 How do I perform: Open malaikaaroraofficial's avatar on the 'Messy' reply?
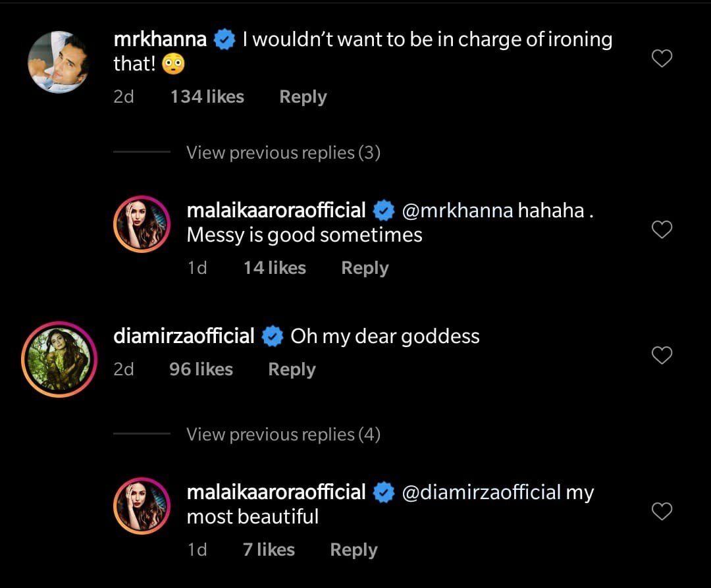pos(142,225)
